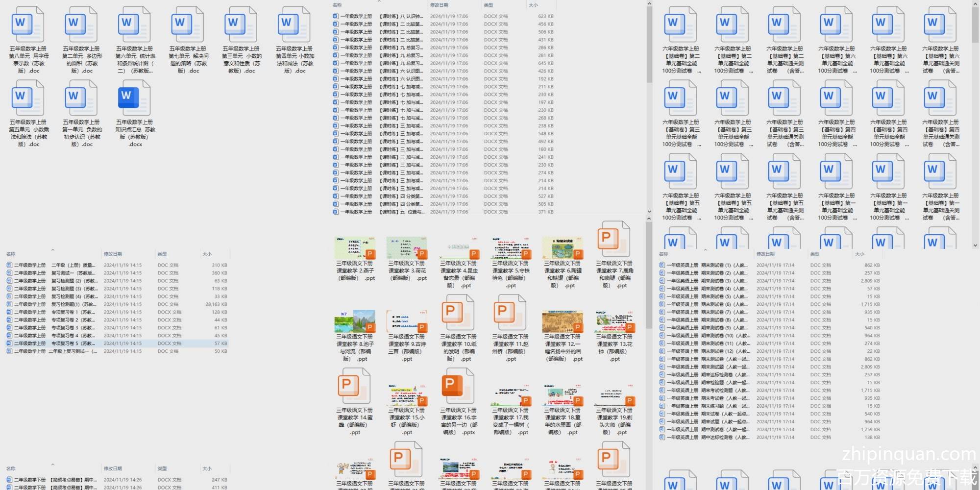Sort by 修改日期 header in 一年级数学上册 list
980x490 pixels.
click(439, 5)
